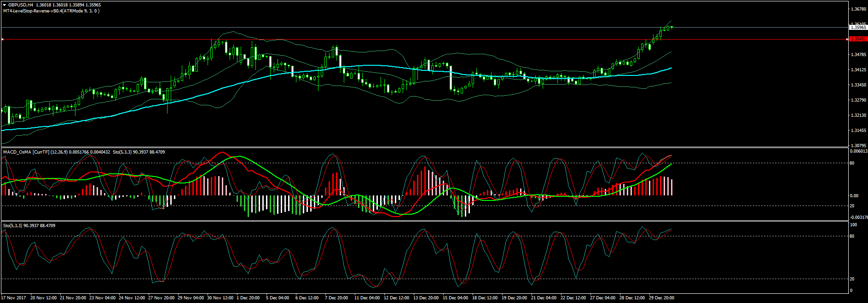868x303 pixels.
Task: Click the most recent candlestick on chart
Action: pos(671,28)
